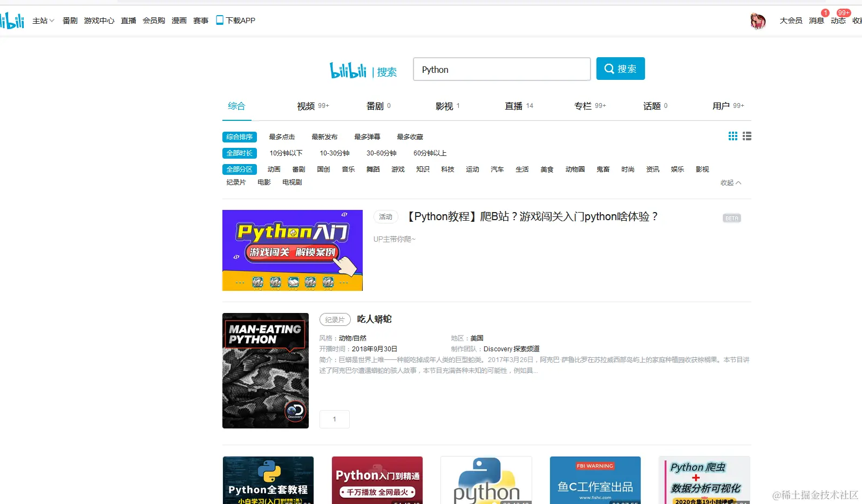Switch to grid view layout icon
Image resolution: width=862 pixels, height=504 pixels.
click(x=733, y=136)
